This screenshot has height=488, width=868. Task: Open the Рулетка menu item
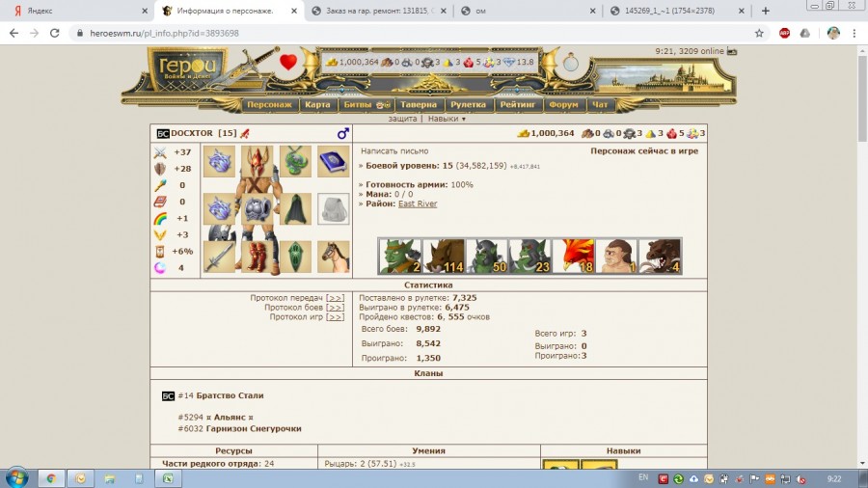468,104
